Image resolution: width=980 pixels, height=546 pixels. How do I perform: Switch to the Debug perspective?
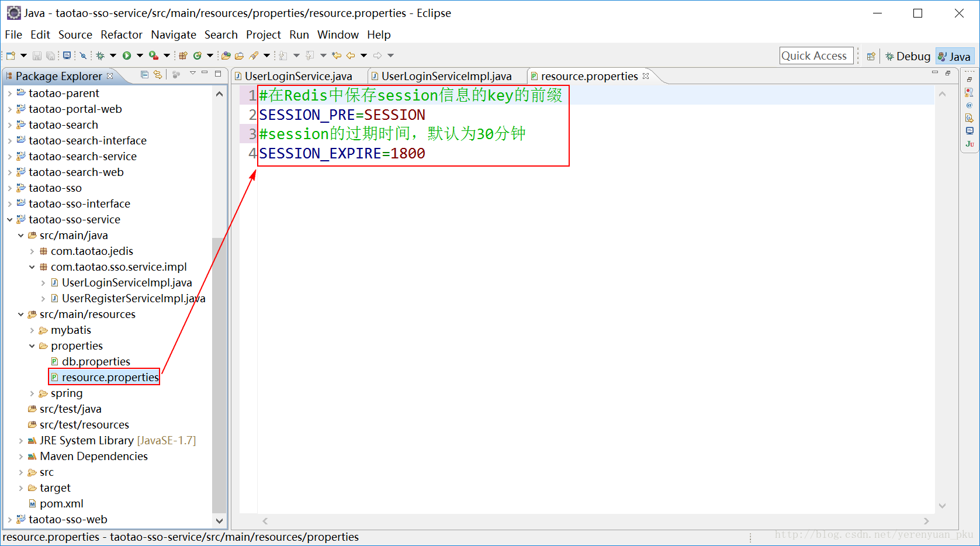tap(908, 56)
